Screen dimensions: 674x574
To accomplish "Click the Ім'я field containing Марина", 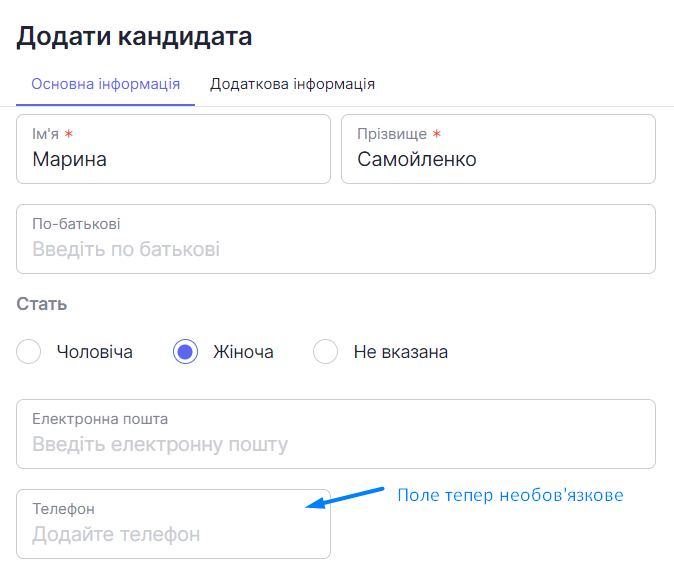I will pos(173,149).
